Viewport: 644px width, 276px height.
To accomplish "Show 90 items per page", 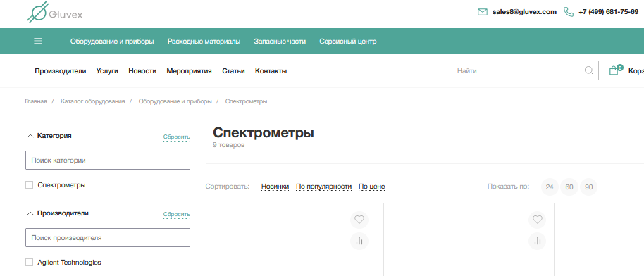I will pos(589,187).
